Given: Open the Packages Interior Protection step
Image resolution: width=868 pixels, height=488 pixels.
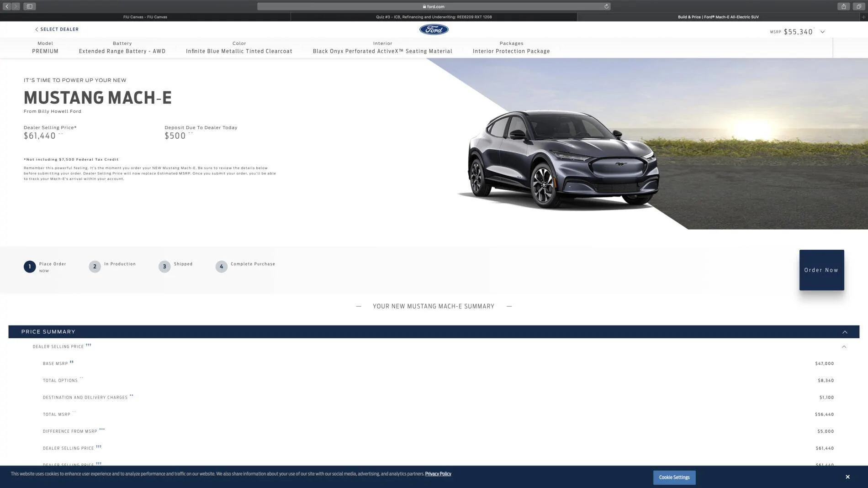Looking at the screenshot, I should tap(511, 47).
